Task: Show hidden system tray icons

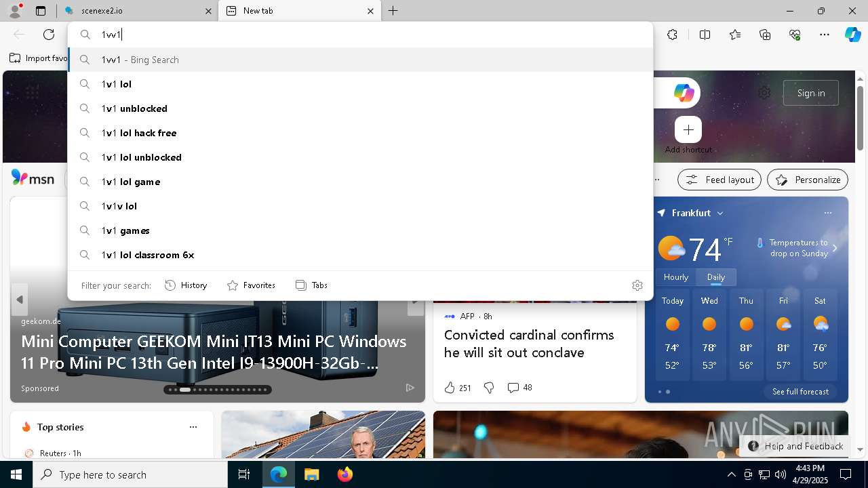Action: tap(731, 474)
